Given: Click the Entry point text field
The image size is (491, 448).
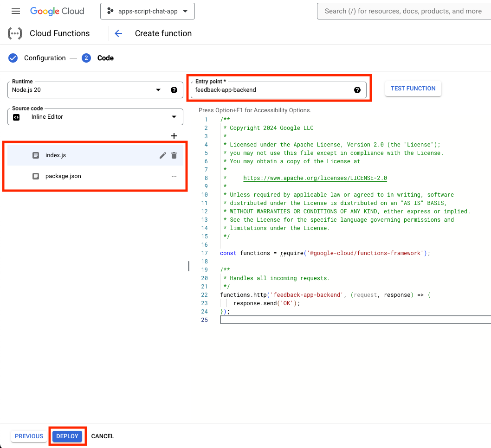Looking at the screenshot, I should [271, 90].
